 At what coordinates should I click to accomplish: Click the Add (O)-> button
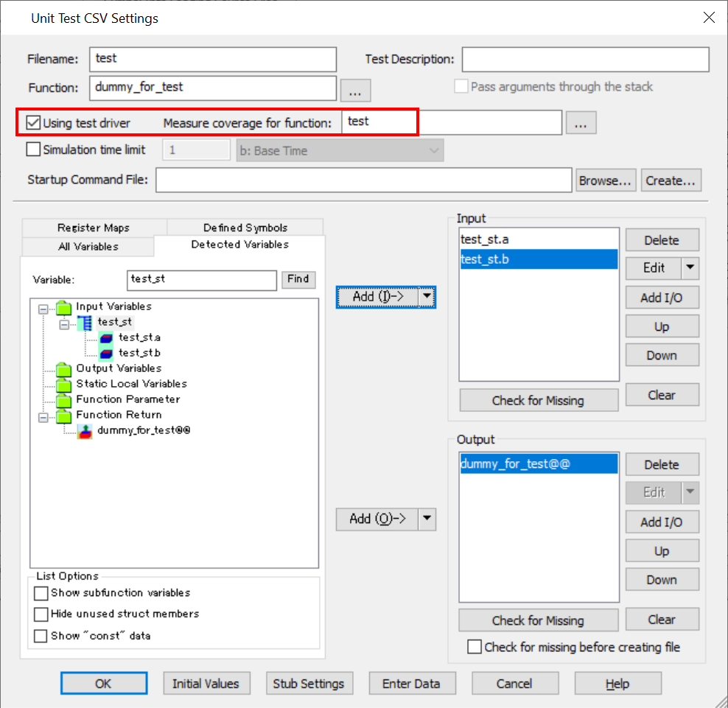pyautogui.click(x=377, y=519)
